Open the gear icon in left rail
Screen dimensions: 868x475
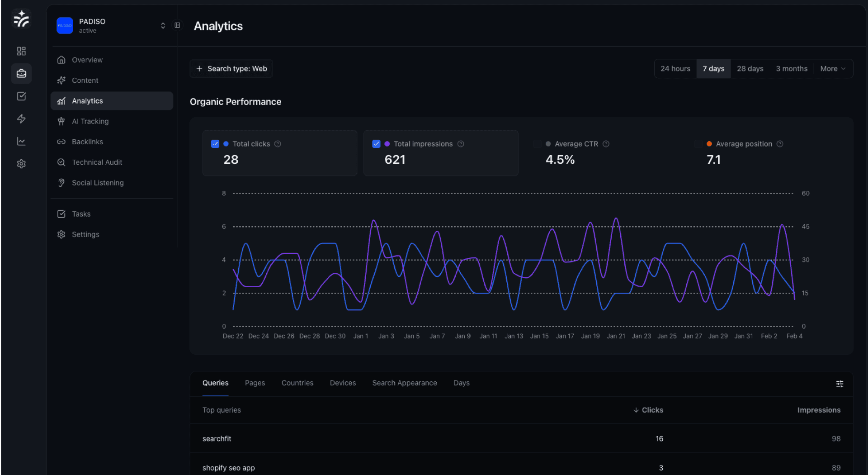21,164
